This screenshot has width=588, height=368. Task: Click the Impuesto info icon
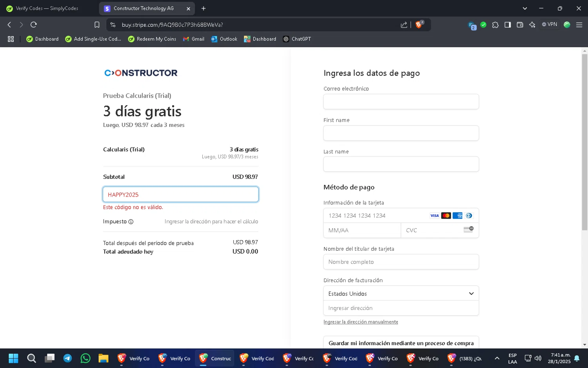pyautogui.click(x=131, y=222)
